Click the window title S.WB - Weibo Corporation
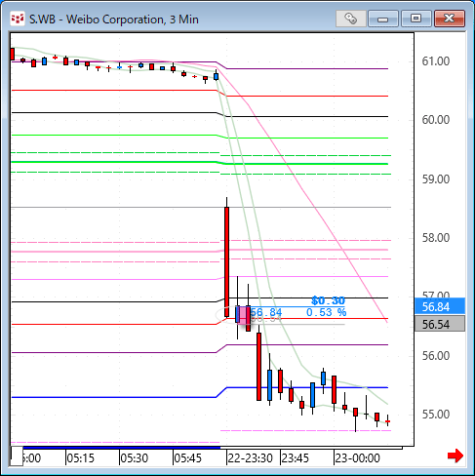This screenshot has height=476, width=475. tap(113, 20)
